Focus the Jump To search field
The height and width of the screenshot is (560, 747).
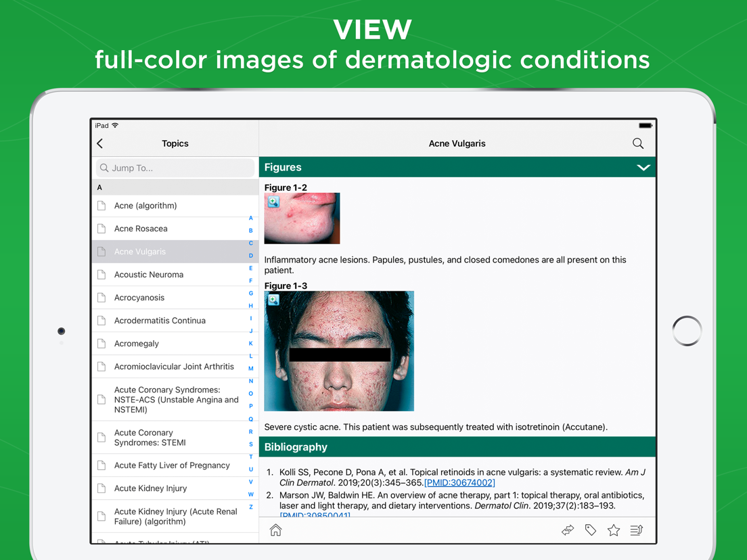pos(175,168)
